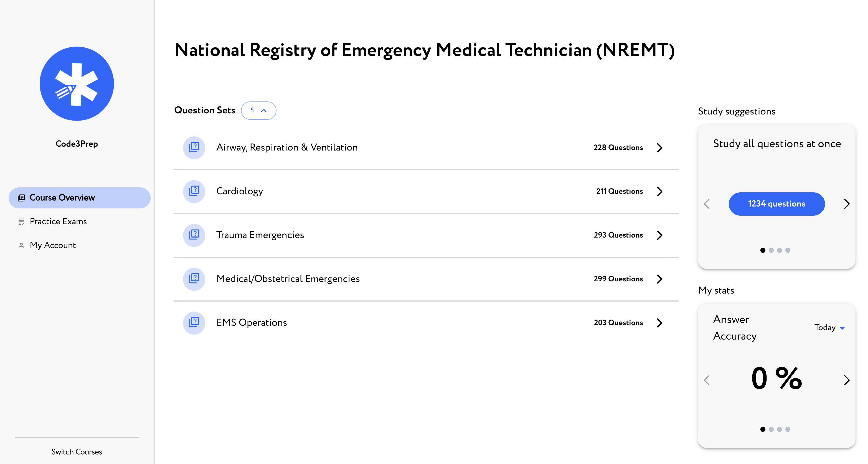The image size is (868, 464).
Task: Go to Practice Exams in sidebar
Action: (58, 221)
